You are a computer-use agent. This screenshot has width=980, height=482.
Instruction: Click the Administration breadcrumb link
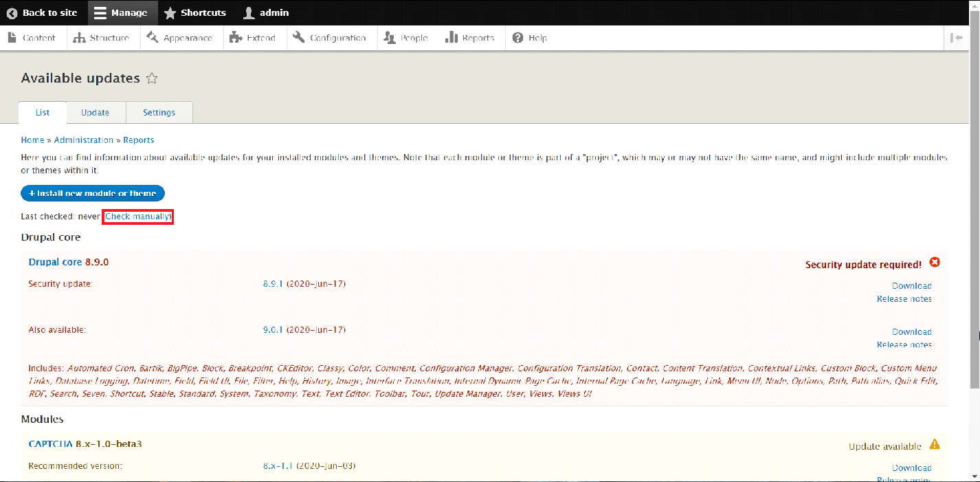(84, 140)
